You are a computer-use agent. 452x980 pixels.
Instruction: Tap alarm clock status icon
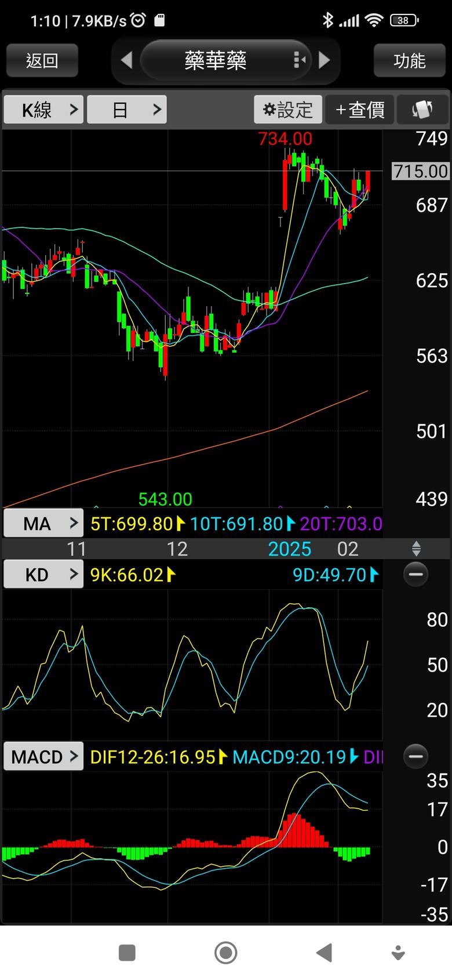[x=138, y=21]
